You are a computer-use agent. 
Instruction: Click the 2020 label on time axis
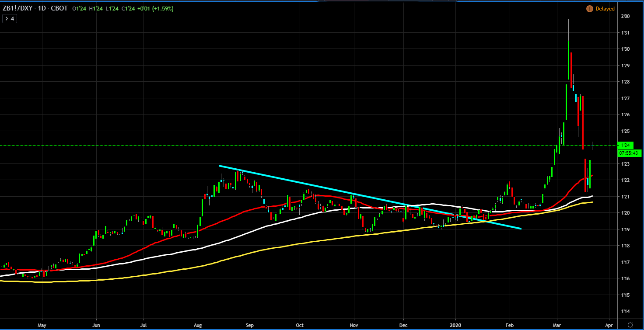[x=456, y=325]
